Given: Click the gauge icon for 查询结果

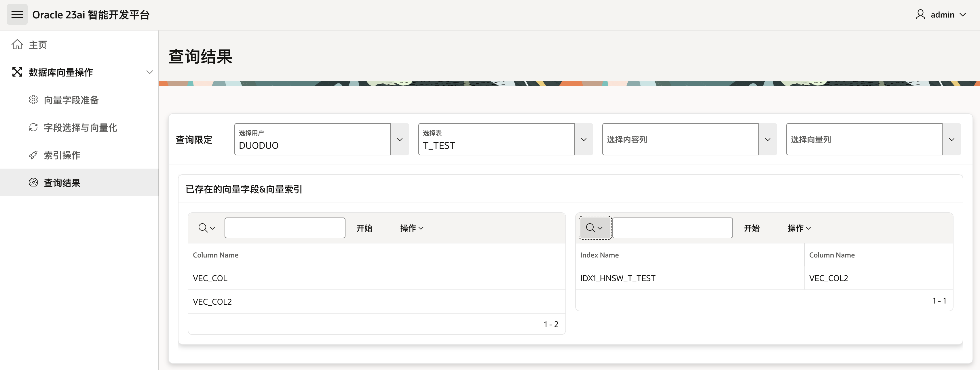Looking at the screenshot, I should point(33,182).
